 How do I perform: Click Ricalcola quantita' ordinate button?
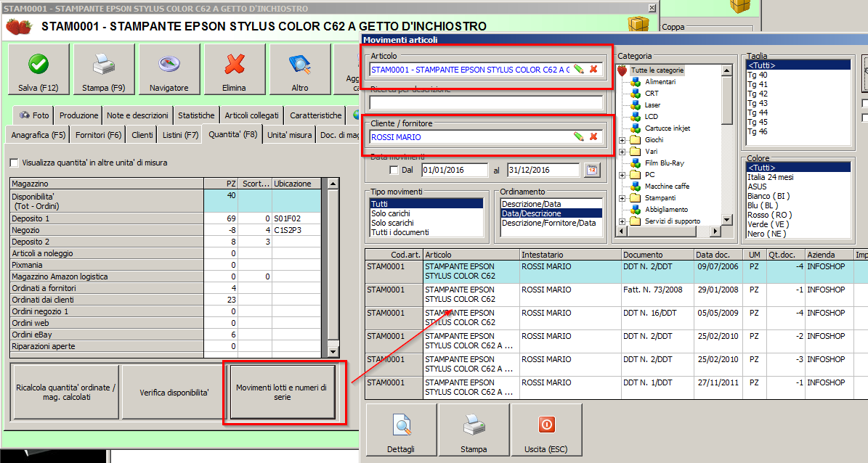[66, 392]
